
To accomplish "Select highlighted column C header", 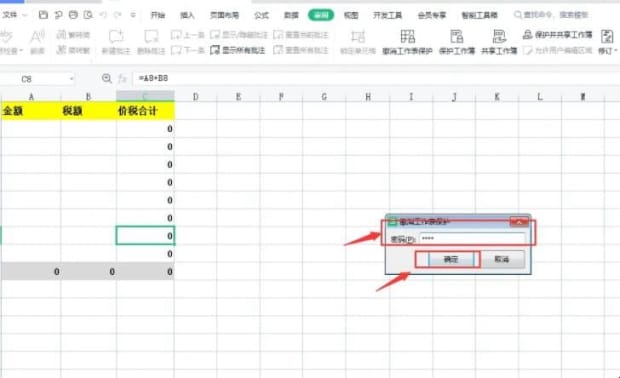I will coord(145,96).
